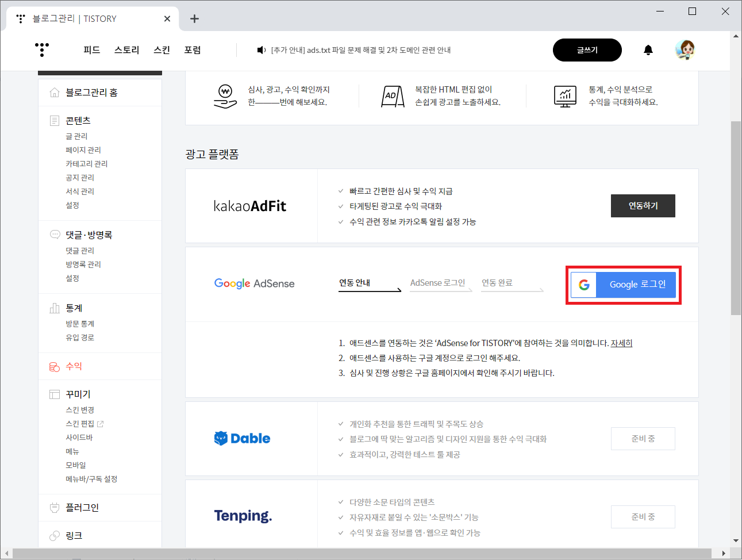Open 메뉴바/구독 설정 in sidebar
The image size is (742, 560).
91,479
